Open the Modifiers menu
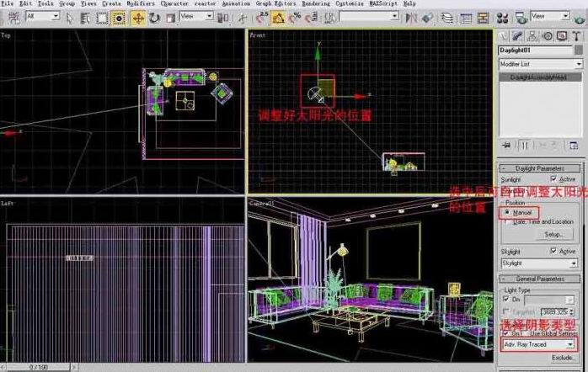The height and width of the screenshot is (372, 588). [x=140, y=3]
